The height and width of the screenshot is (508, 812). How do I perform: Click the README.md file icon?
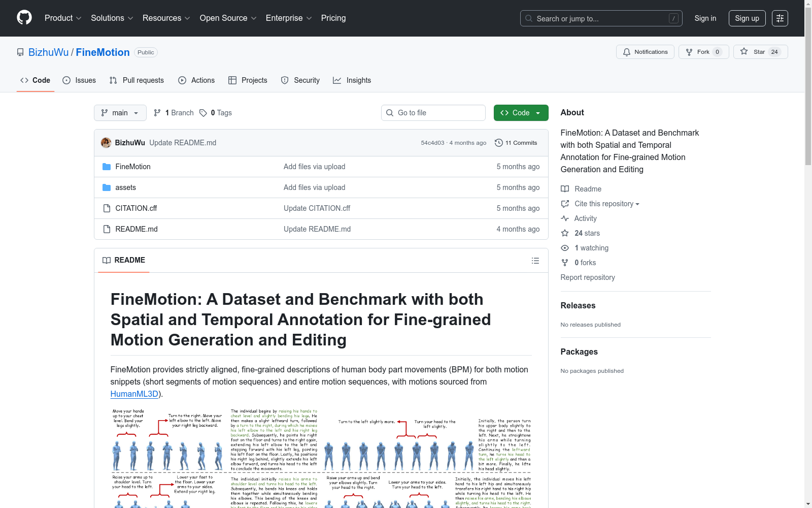click(107, 229)
